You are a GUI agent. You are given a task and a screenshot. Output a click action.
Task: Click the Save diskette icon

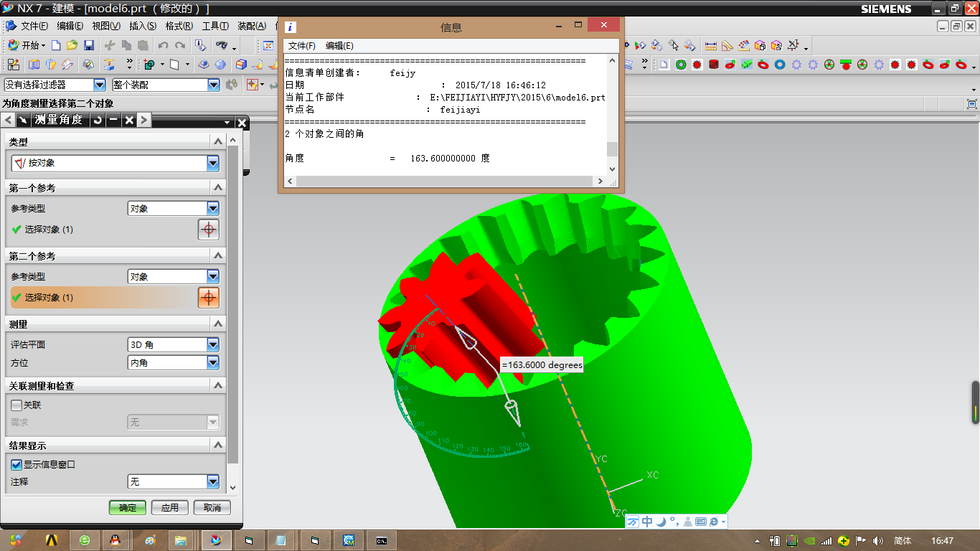tap(89, 45)
